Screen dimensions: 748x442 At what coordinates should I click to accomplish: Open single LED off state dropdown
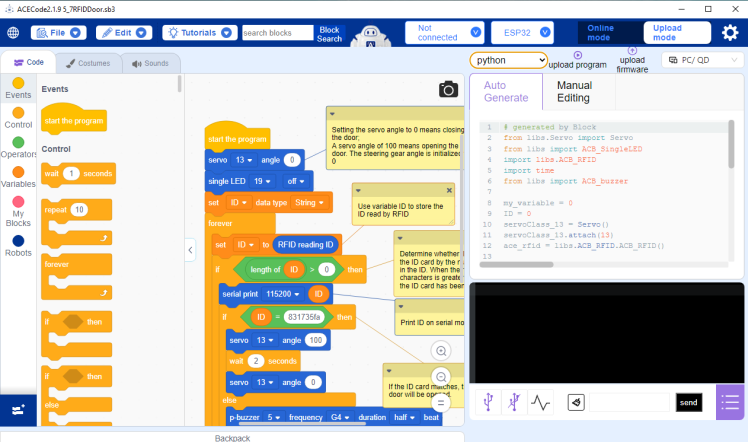tap(295, 181)
